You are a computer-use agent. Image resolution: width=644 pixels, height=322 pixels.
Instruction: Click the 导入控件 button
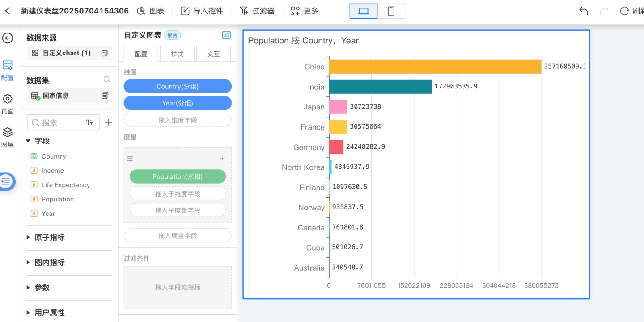pos(202,11)
